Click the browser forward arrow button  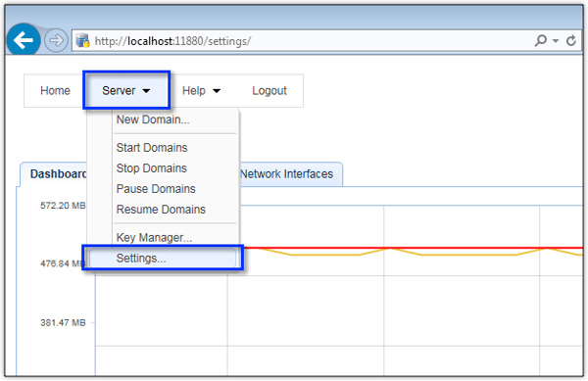point(56,40)
